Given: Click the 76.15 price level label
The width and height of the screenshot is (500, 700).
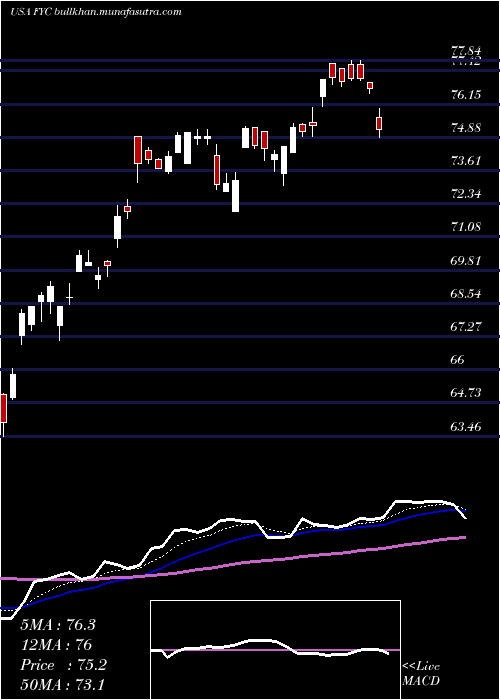Looking at the screenshot, I should pos(466,95).
